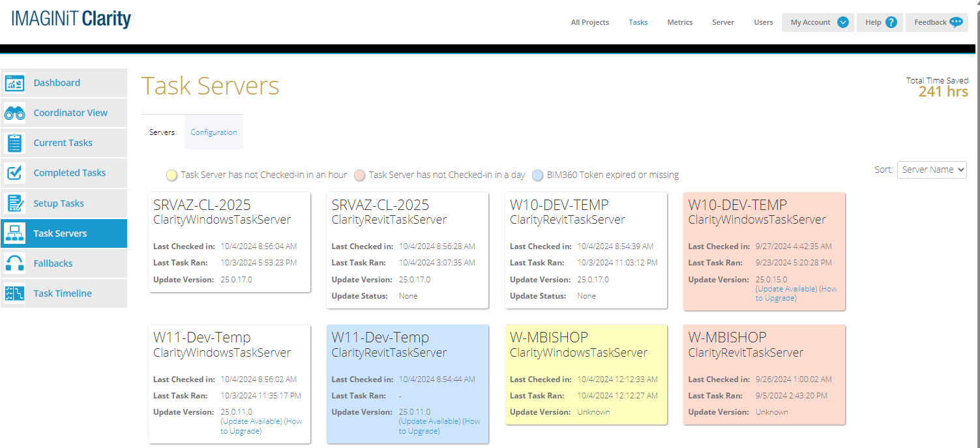Click the Fallbacks headset icon

pos(14,263)
